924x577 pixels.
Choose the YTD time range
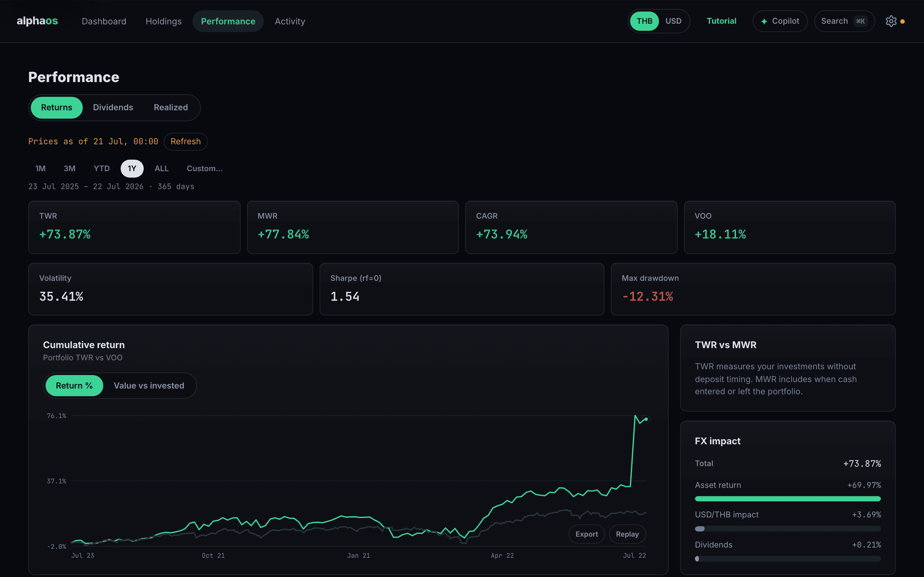point(102,168)
